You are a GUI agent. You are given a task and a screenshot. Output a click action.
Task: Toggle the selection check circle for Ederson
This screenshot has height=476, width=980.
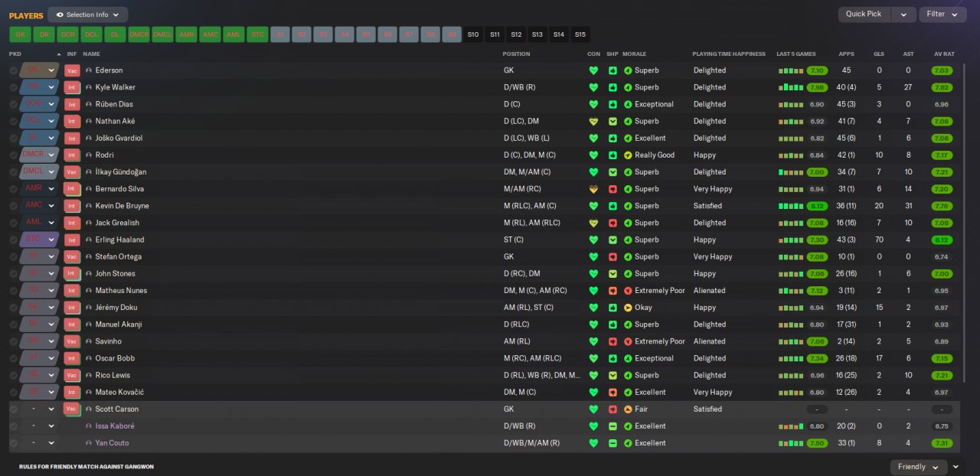click(13, 70)
